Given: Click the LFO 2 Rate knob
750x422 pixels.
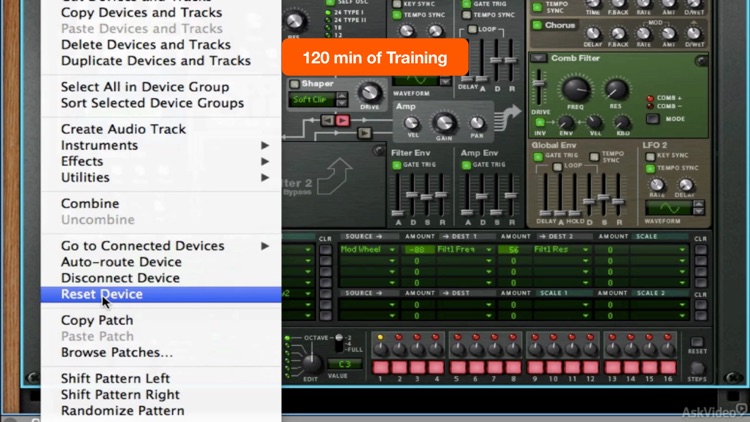Looking at the screenshot, I should click(x=658, y=185).
